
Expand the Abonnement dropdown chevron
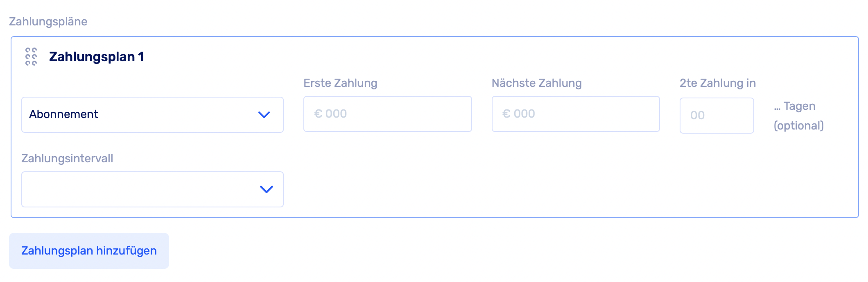264,115
